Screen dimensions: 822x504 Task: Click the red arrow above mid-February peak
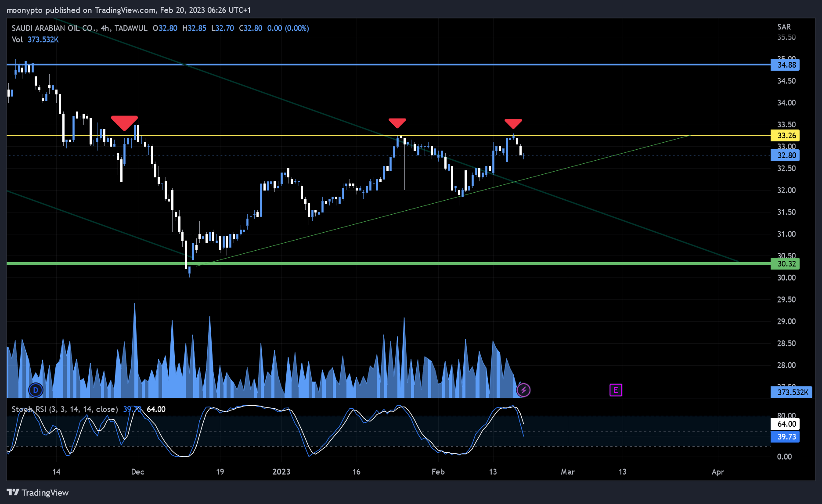pos(513,124)
